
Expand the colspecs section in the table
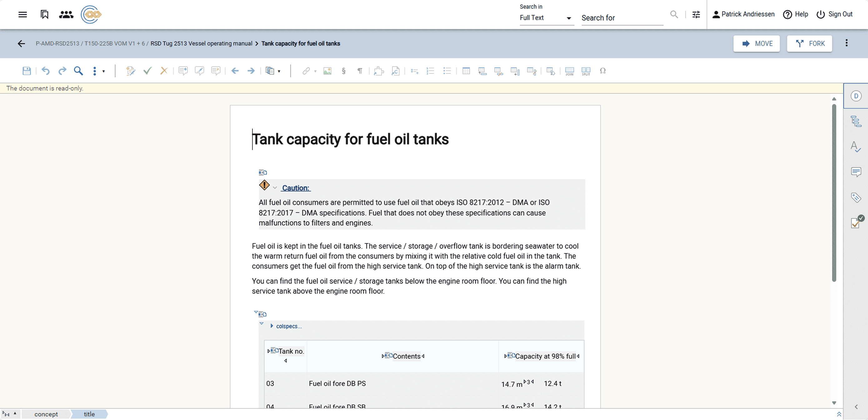click(272, 326)
